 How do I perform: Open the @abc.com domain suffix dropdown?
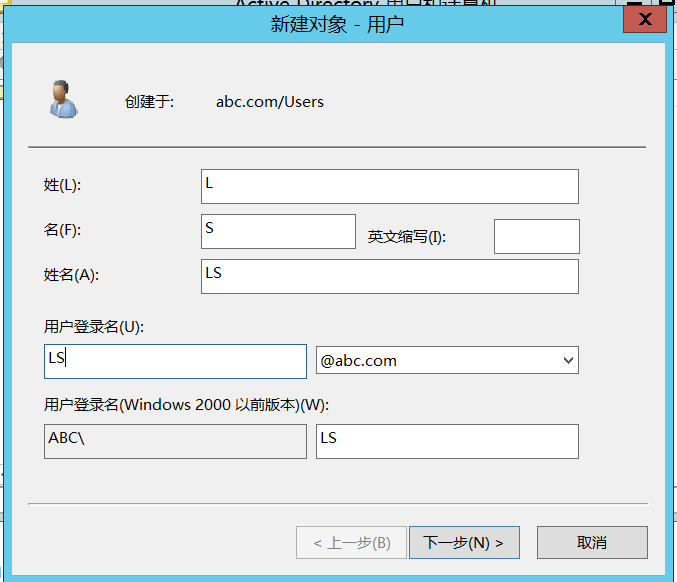447,360
